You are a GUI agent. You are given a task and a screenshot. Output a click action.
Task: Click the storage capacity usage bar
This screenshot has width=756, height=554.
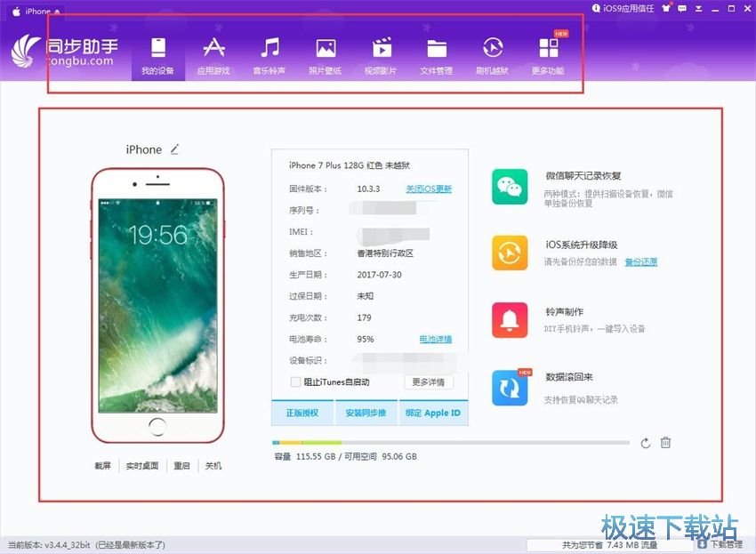(x=451, y=442)
